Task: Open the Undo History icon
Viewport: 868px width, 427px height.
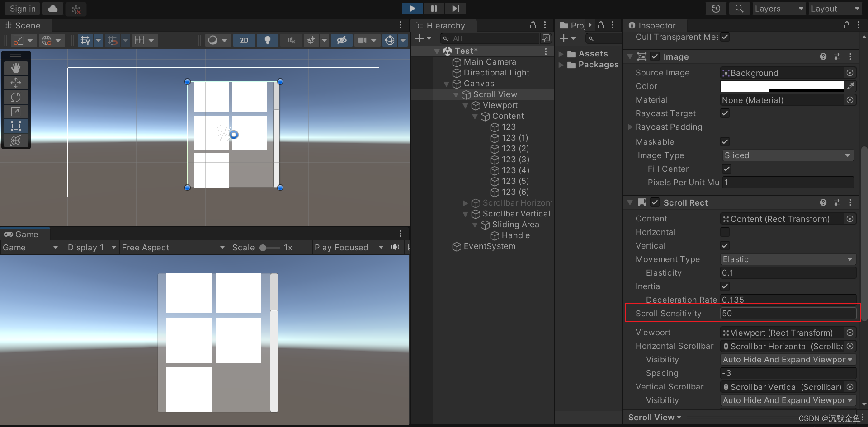Action: pyautogui.click(x=716, y=9)
